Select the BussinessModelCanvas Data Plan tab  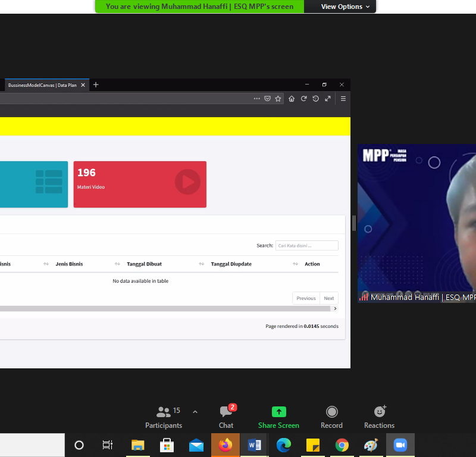tap(42, 85)
